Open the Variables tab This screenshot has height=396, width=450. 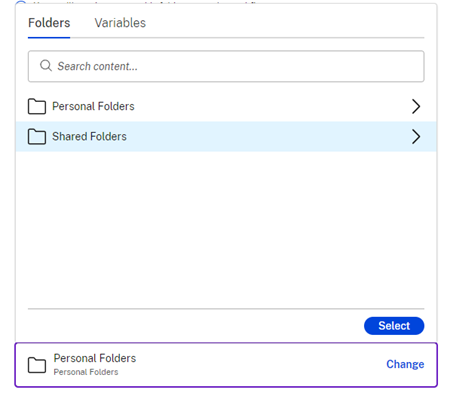coord(120,23)
